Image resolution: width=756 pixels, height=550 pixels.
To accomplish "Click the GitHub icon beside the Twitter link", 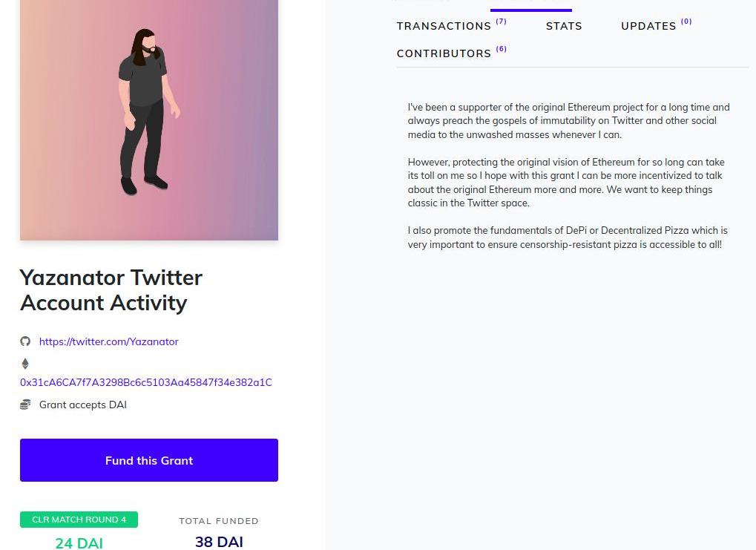I will coord(25,341).
